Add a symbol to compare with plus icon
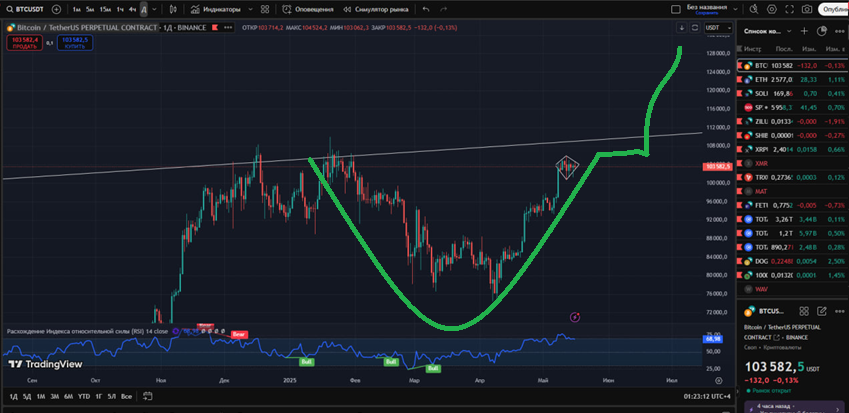The height and width of the screenshot is (413, 849). pos(56,9)
